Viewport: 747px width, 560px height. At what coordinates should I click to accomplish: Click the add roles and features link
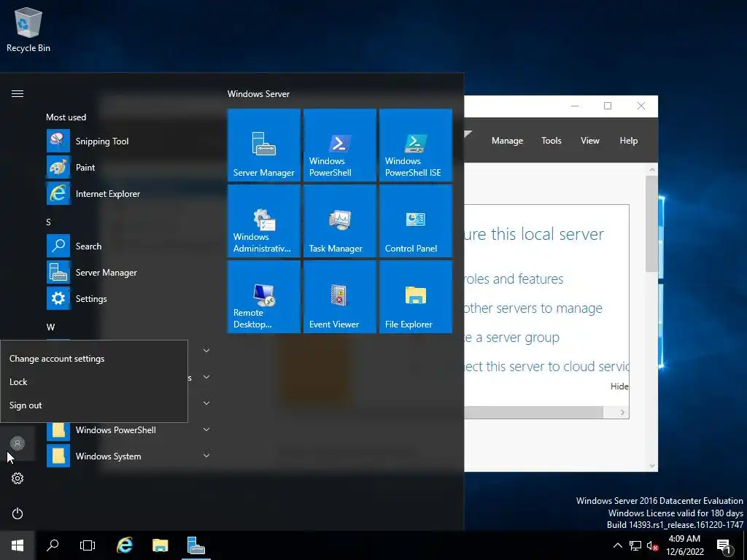click(514, 279)
